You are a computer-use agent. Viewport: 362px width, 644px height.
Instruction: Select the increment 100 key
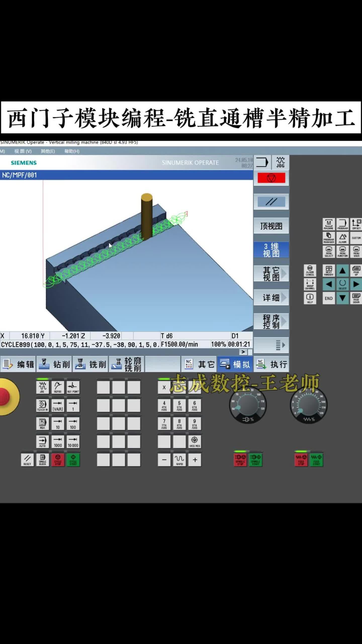[73, 423]
